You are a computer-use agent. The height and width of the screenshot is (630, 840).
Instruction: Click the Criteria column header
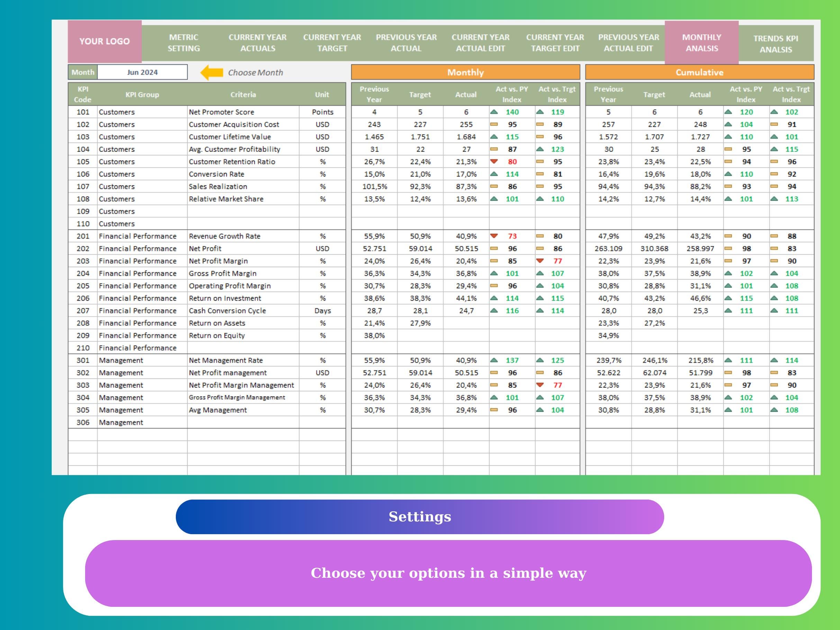(243, 94)
